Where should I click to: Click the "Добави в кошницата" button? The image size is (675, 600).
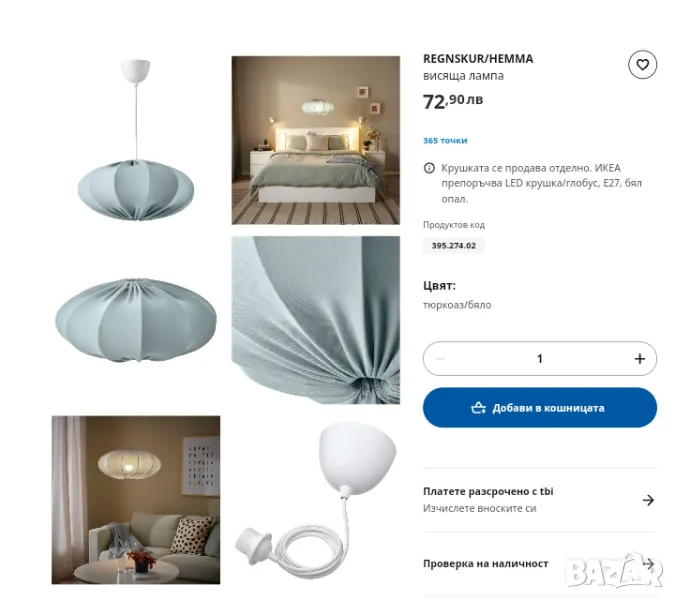tap(540, 408)
